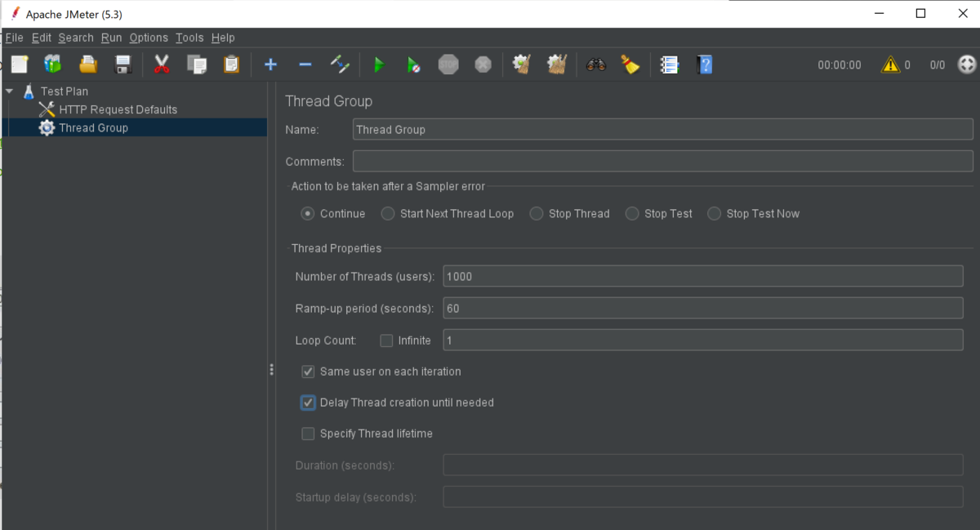Click the Cut scissors icon
The image size is (980, 530).
pos(162,65)
